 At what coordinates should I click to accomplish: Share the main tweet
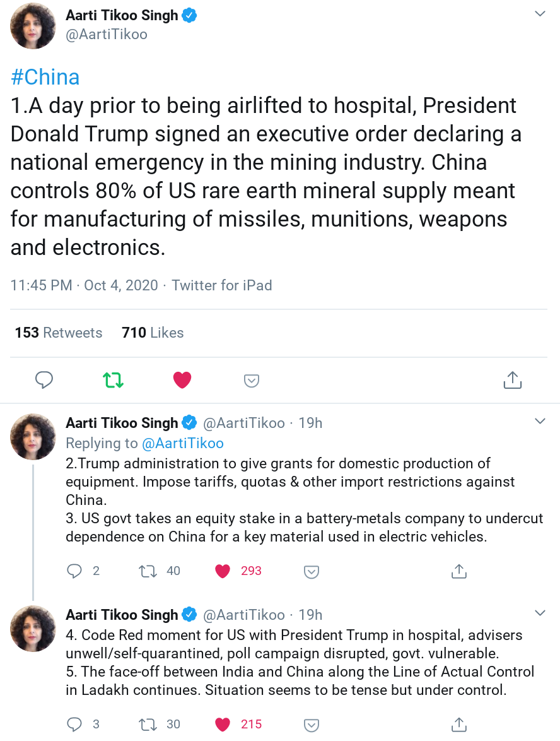(512, 380)
